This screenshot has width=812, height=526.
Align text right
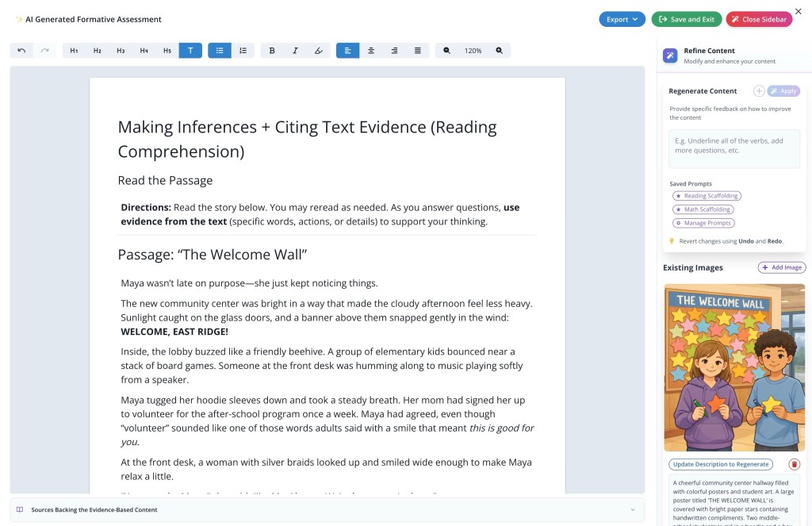click(x=395, y=50)
